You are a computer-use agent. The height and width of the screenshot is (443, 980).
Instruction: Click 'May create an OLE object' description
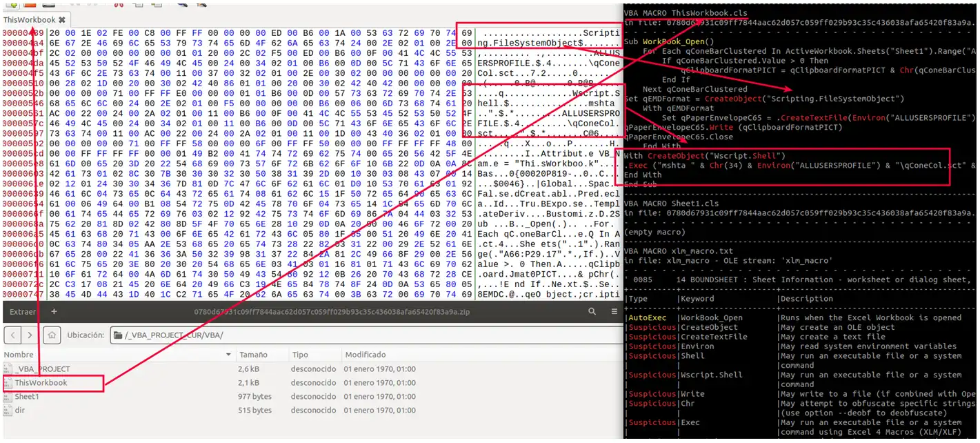(838, 327)
